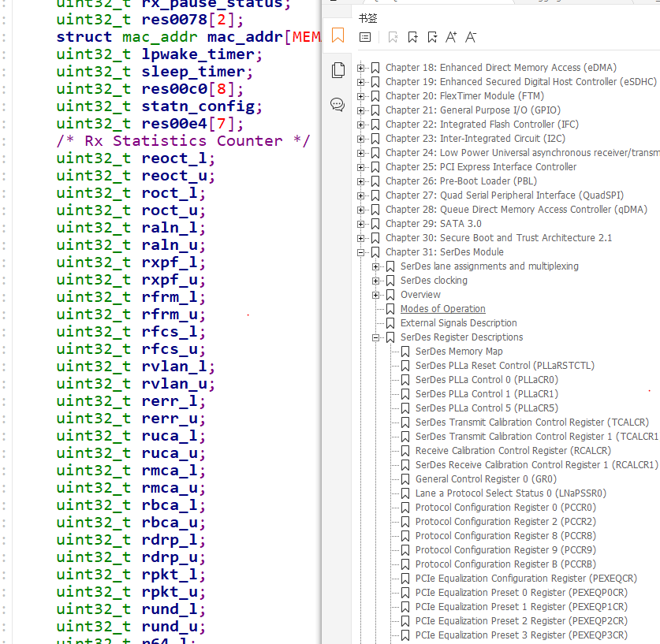Toggle the bookmark marker beside Chapter 20 FlexTimer
The width and height of the screenshot is (660, 644).
pos(375,95)
